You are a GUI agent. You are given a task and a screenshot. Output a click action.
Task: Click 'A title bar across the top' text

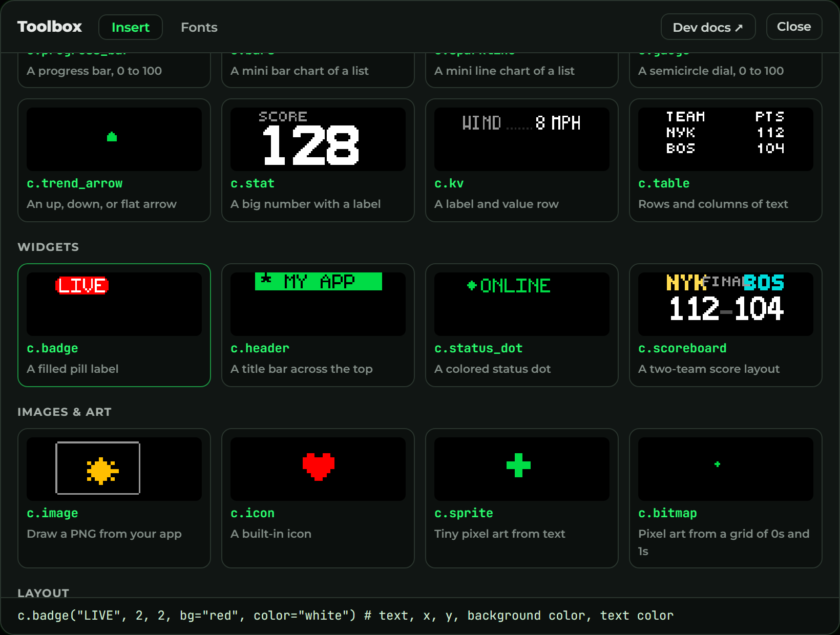pyautogui.click(x=302, y=369)
